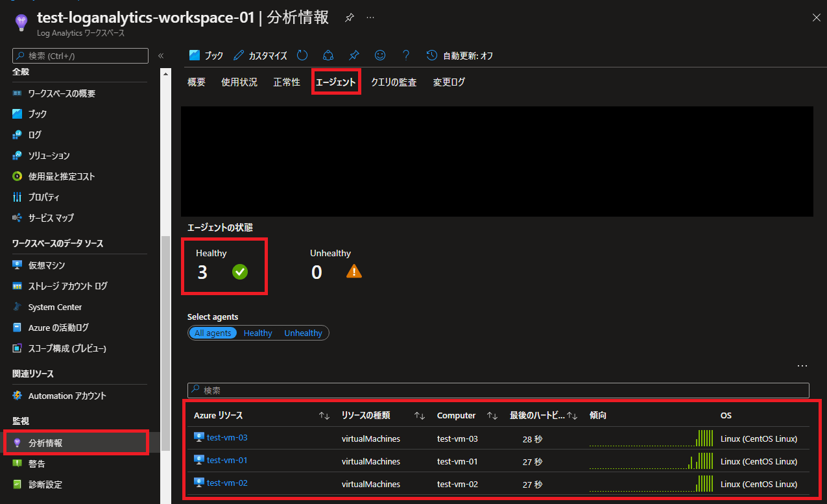827x504 pixels.
Task: Collapse the left sidebar with double chevron
Action: coord(161,56)
